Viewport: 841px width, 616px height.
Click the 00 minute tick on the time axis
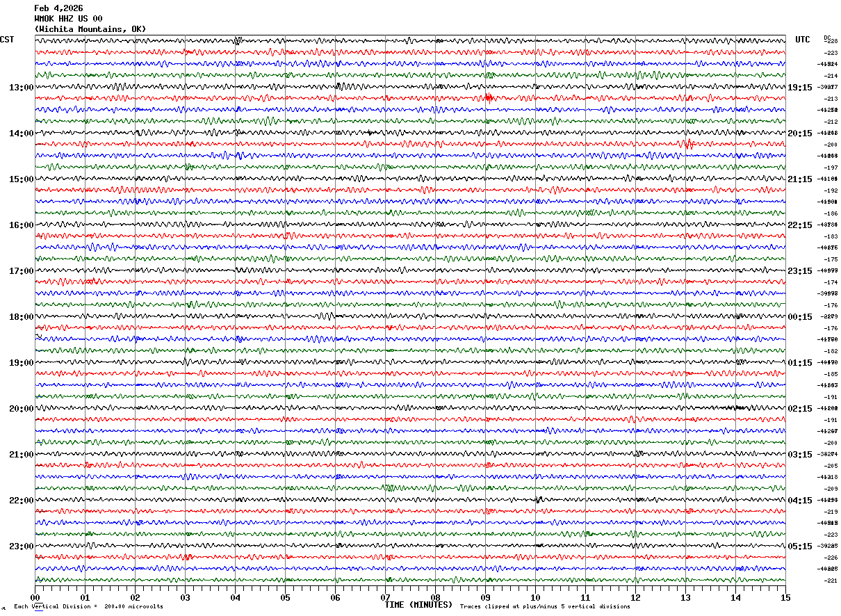35,597
